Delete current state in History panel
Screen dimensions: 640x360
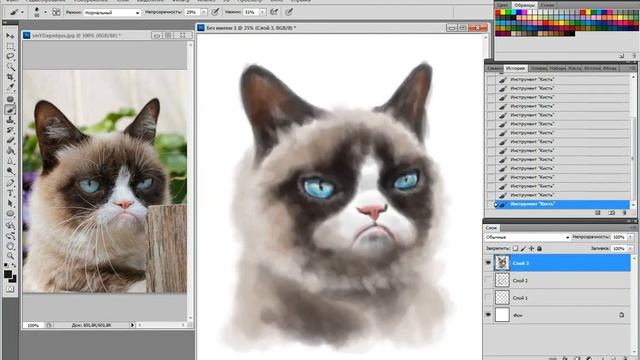pyautogui.click(x=624, y=213)
